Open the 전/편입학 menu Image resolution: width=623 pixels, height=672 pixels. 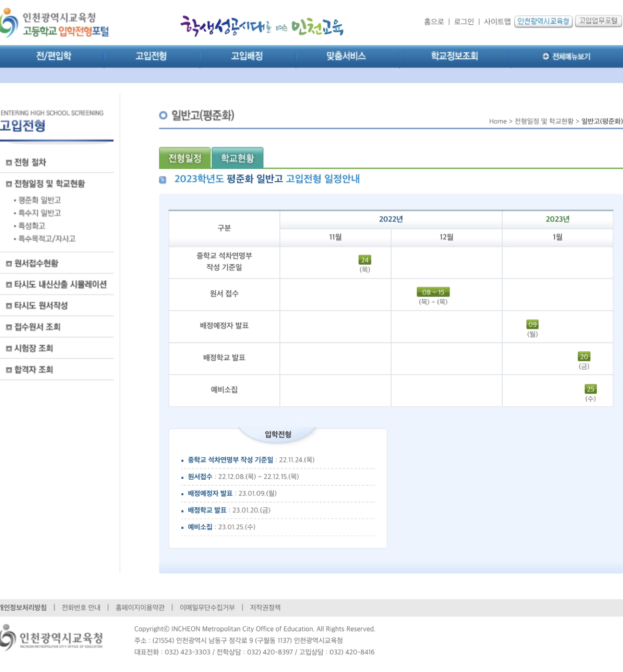pyautogui.click(x=54, y=56)
